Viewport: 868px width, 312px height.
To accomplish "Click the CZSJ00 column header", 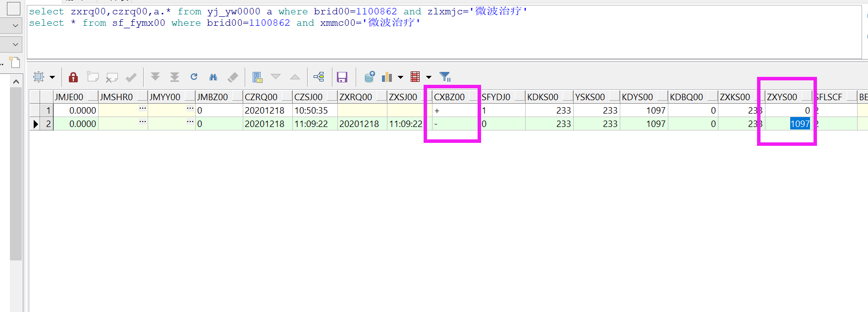I will tap(315, 97).
